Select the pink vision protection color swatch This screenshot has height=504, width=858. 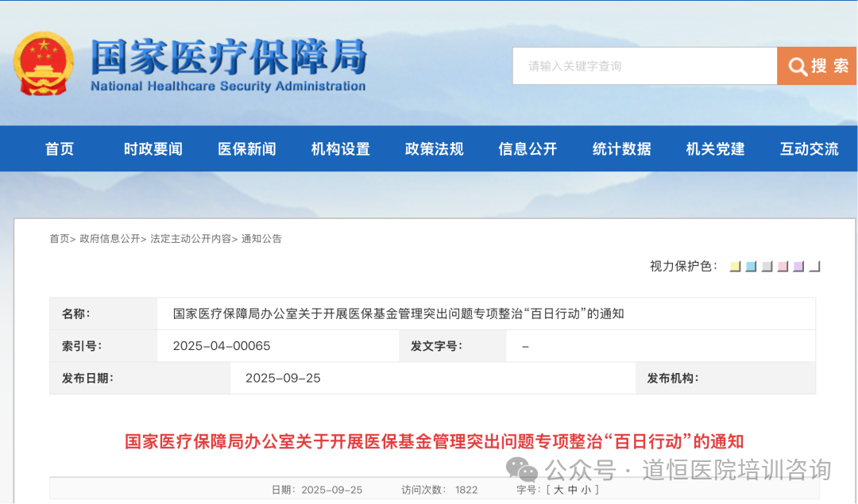(x=782, y=265)
